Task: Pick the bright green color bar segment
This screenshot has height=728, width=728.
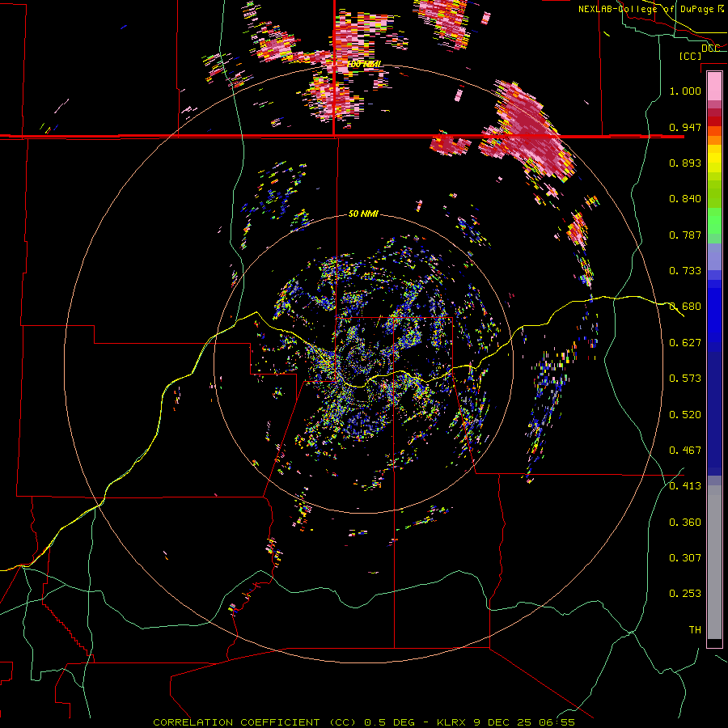Action: click(x=714, y=221)
